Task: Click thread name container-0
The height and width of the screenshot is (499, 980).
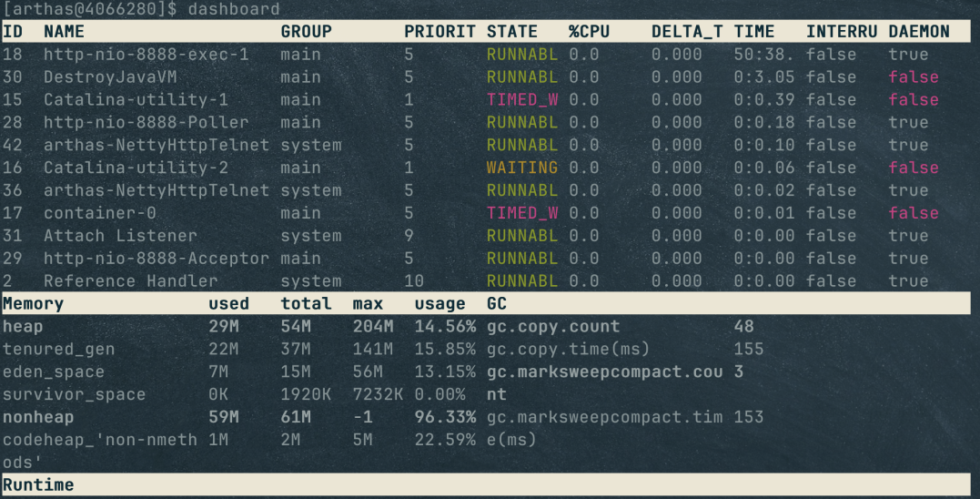Action: (100, 212)
